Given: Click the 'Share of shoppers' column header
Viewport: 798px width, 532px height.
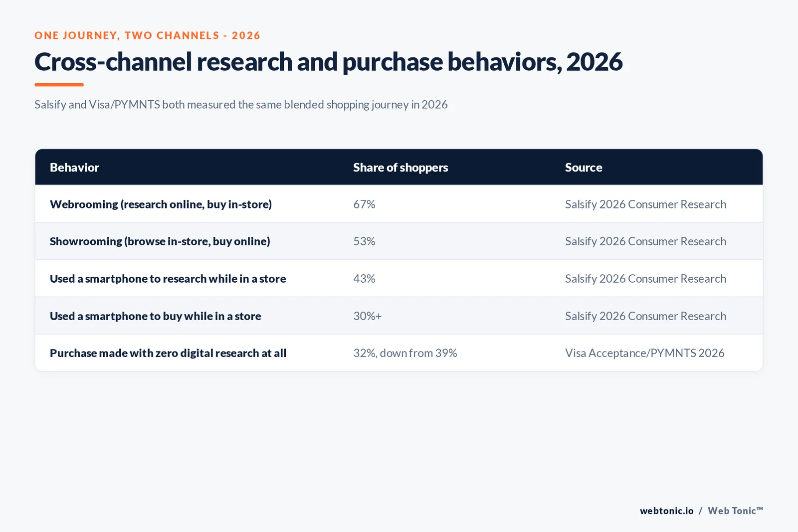Looking at the screenshot, I should point(400,168).
